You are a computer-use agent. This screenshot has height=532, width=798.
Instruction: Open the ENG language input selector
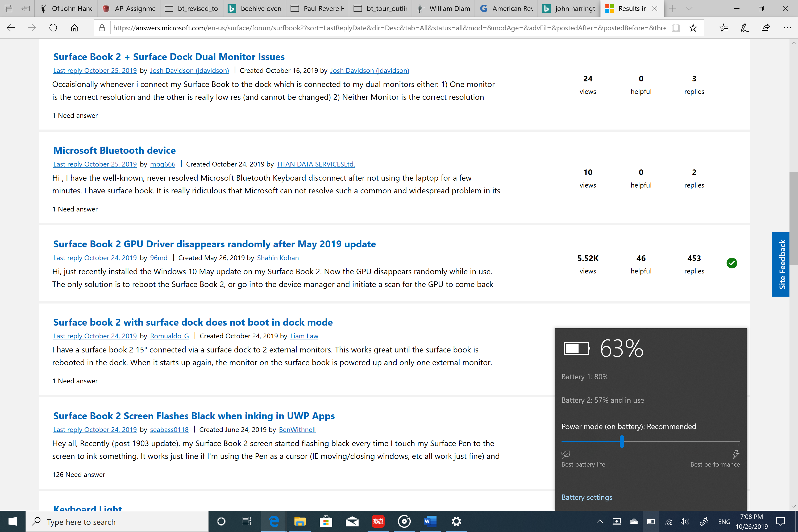pos(724,521)
